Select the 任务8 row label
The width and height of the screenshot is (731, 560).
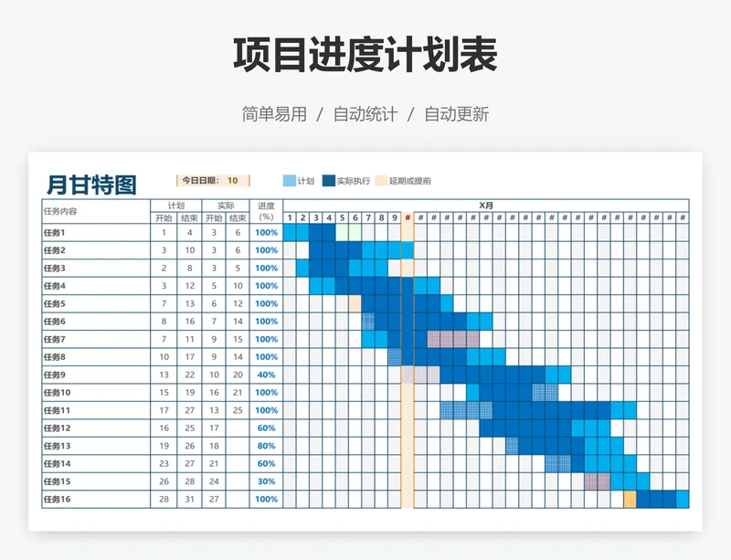click(x=96, y=356)
